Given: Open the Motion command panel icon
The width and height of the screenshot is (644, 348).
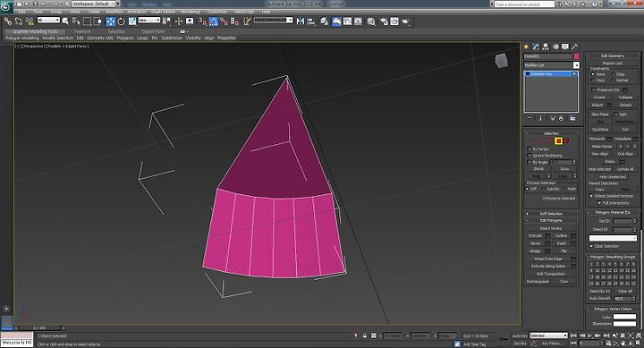Looking at the screenshot, I should 555,47.
